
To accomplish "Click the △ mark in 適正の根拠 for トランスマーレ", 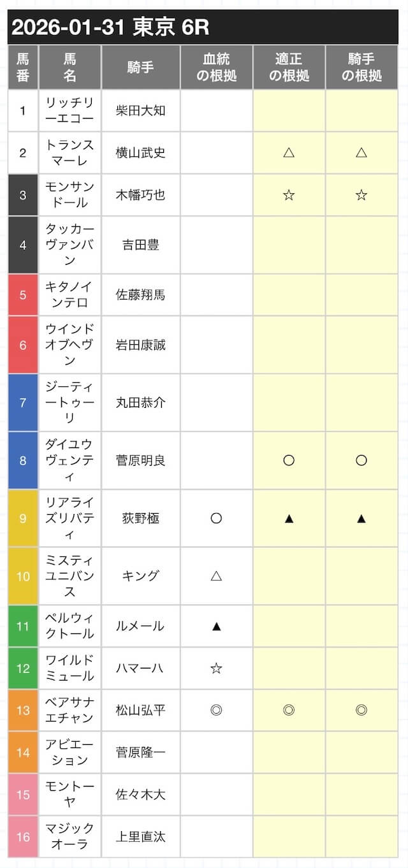I will point(289,152).
